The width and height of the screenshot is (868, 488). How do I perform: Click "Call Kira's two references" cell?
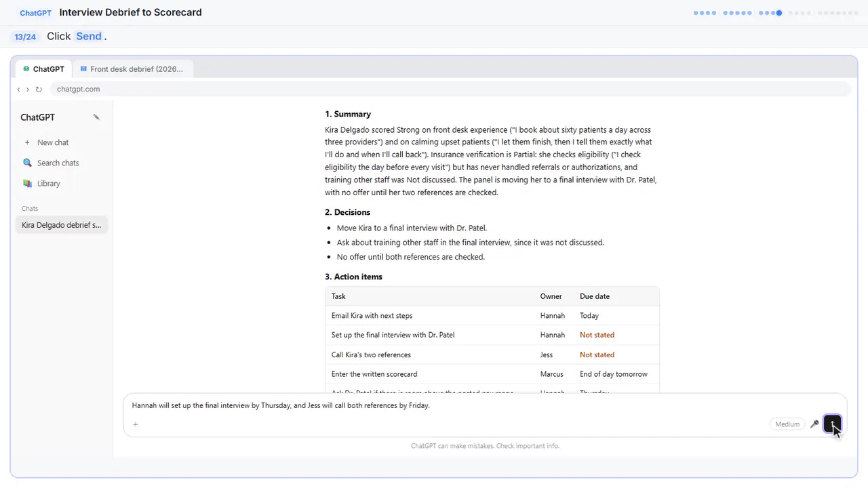click(x=371, y=354)
